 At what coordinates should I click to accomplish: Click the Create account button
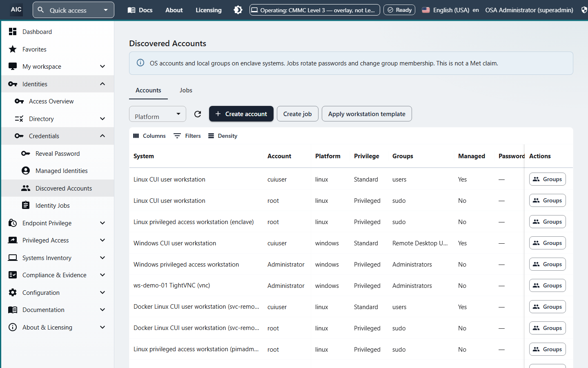pyautogui.click(x=241, y=114)
